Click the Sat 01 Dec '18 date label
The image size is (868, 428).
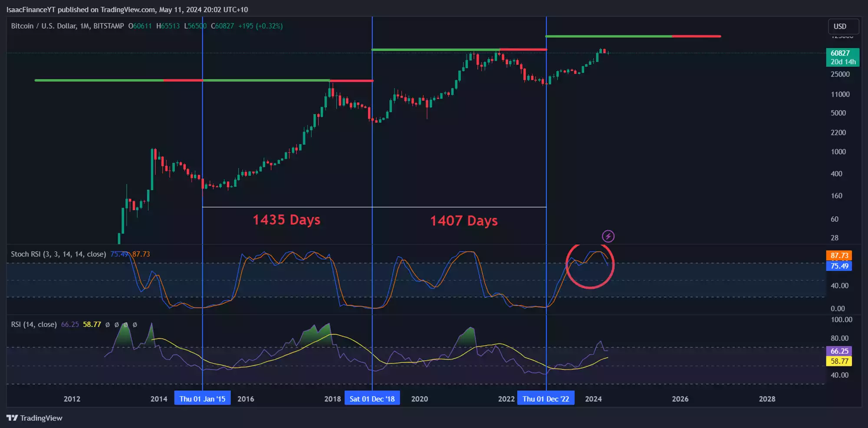(x=372, y=398)
